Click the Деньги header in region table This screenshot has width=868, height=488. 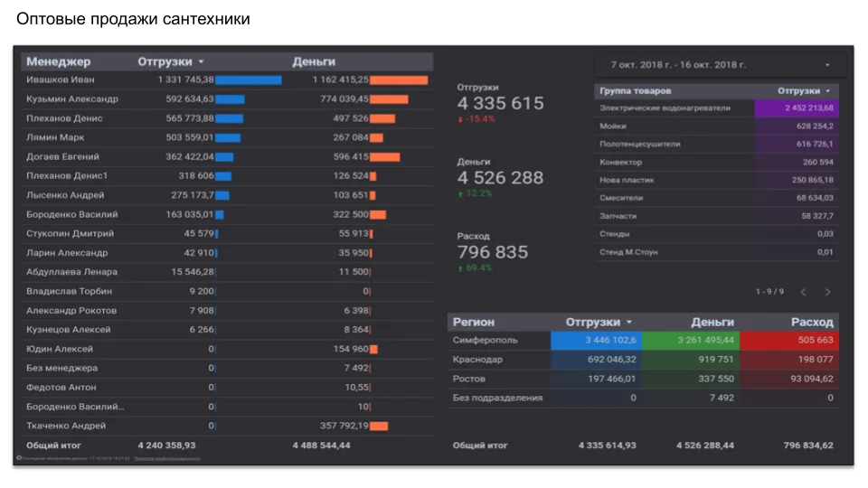tap(712, 322)
